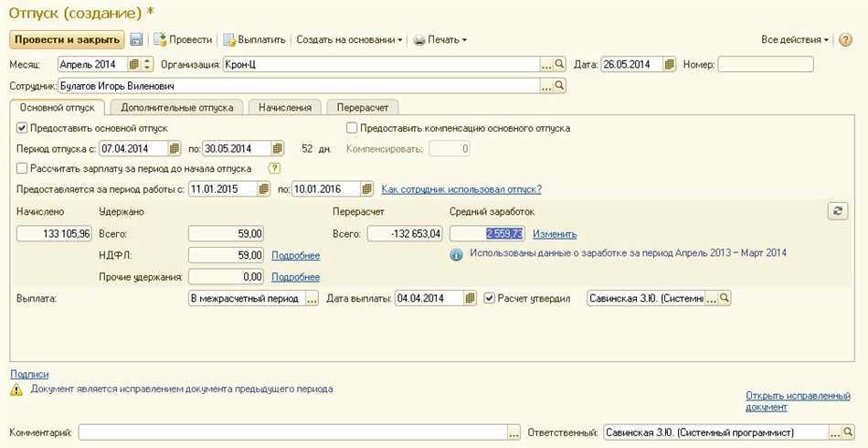Screen dimensions: 868x448
Task: Open link Как сотрудник использовал отпуск?
Action: 461,189
